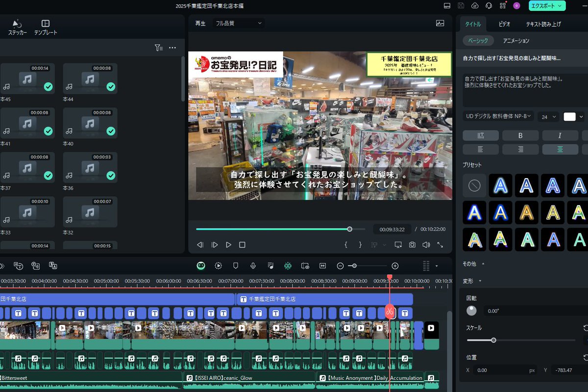Set the mark-out point brace icon
Screen dimensions: 588x392
(x=360, y=245)
